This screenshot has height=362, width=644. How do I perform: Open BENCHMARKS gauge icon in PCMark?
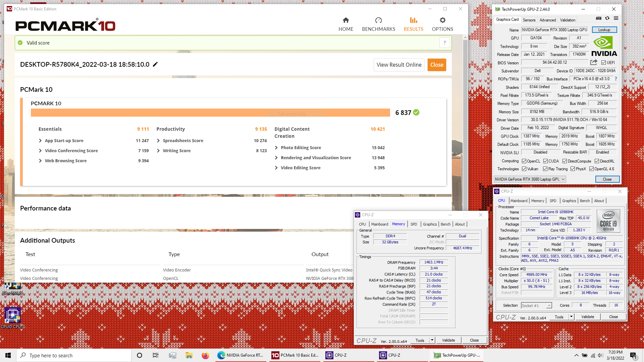[x=379, y=20]
